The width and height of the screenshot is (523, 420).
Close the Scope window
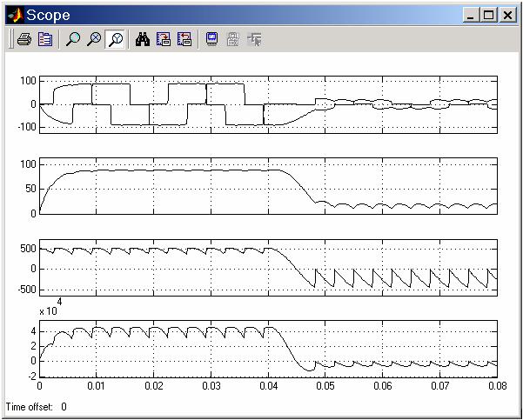pos(508,15)
